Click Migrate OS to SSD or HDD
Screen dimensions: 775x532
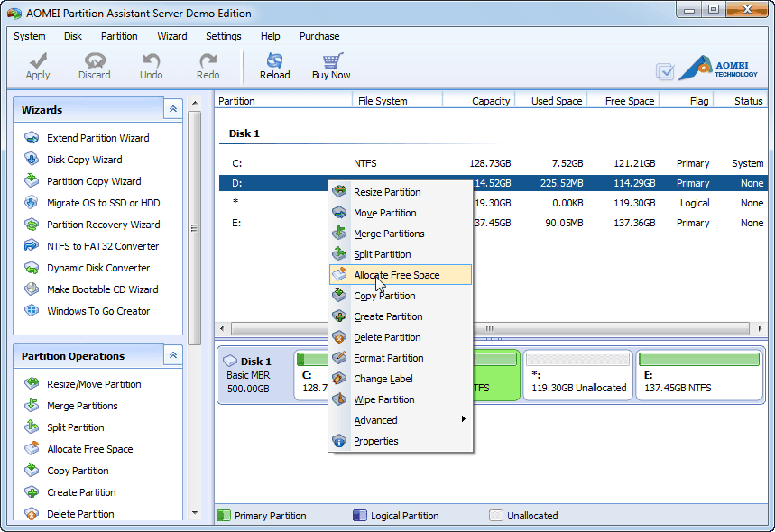(x=103, y=203)
